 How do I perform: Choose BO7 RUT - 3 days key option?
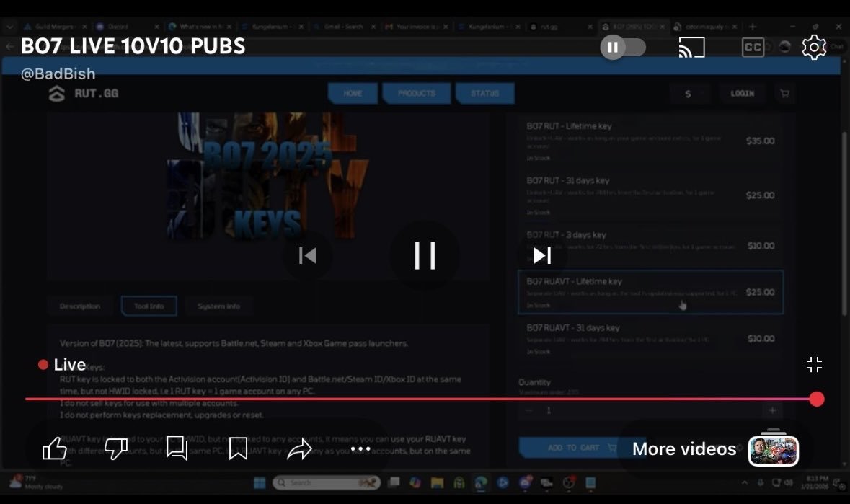pos(650,245)
